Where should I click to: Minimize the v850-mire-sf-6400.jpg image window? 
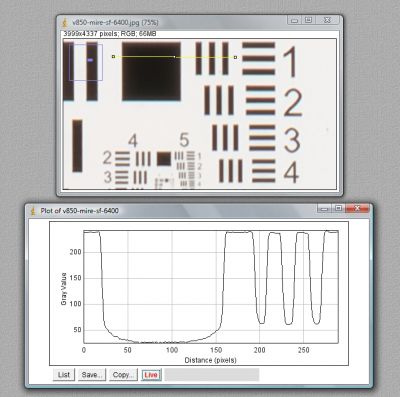[x=294, y=20]
